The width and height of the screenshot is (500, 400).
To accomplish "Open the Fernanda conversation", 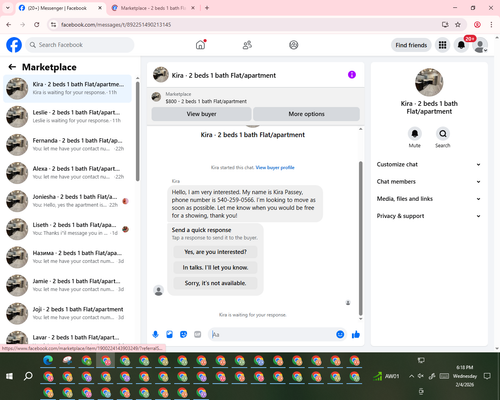I will click(68, 145).
